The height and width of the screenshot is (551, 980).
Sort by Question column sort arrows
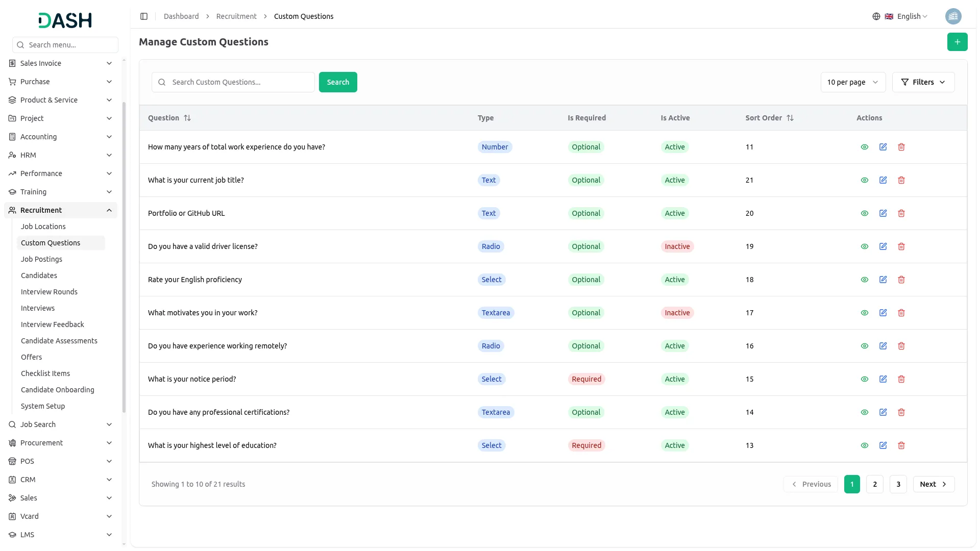[187, 118]
